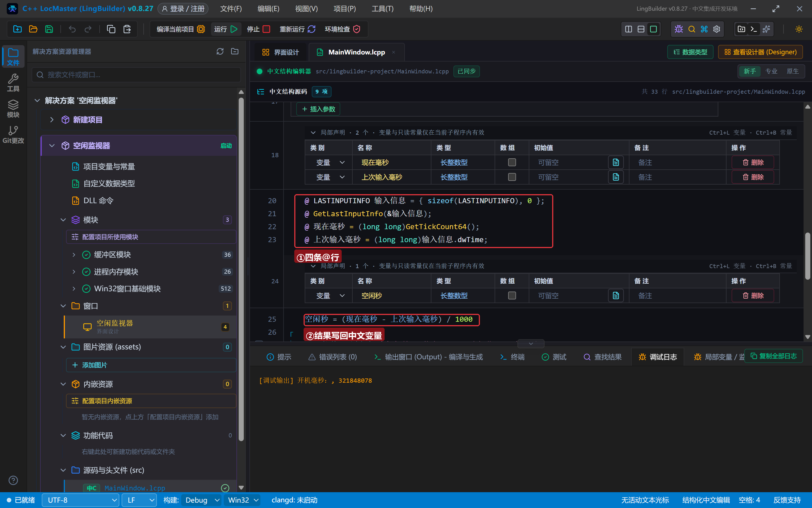Open settings gear icon in toolbar
Screen dimensions: 812x508
coord(717,29)
